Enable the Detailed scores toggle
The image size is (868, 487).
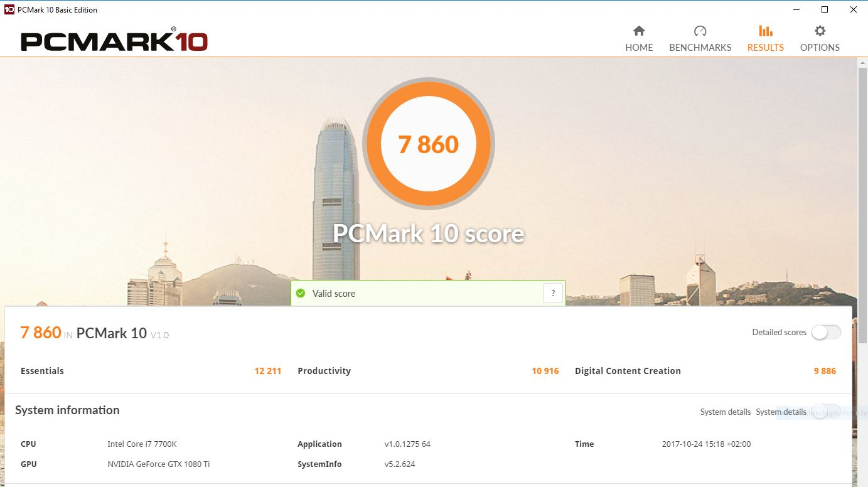(826, 333)
